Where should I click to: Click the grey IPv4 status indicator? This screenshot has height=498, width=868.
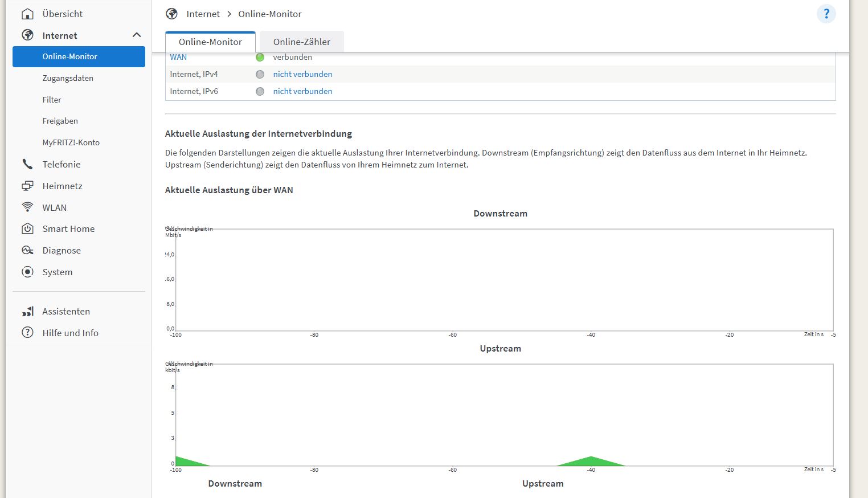(x=260, y=74)
